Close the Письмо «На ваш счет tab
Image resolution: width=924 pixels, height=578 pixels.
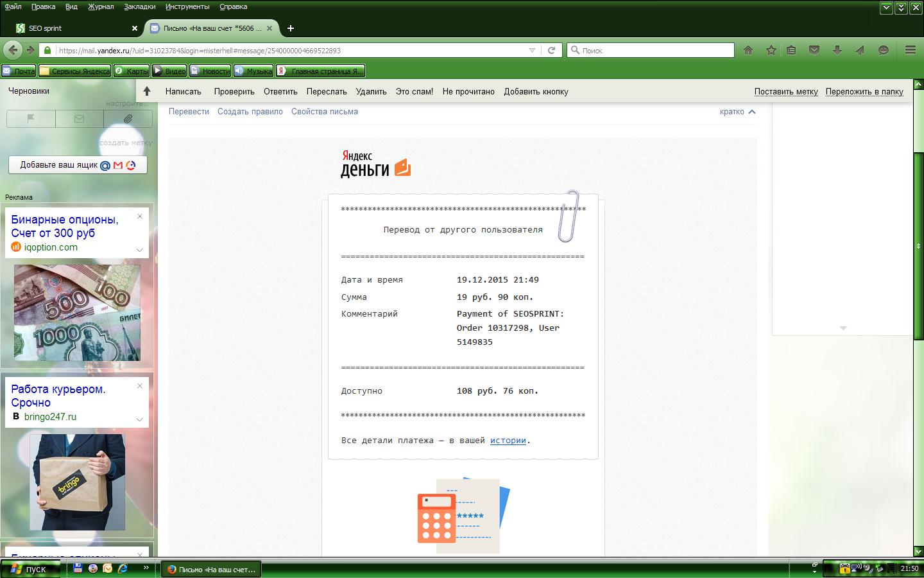pyautogui.click(x=269, y=28)
